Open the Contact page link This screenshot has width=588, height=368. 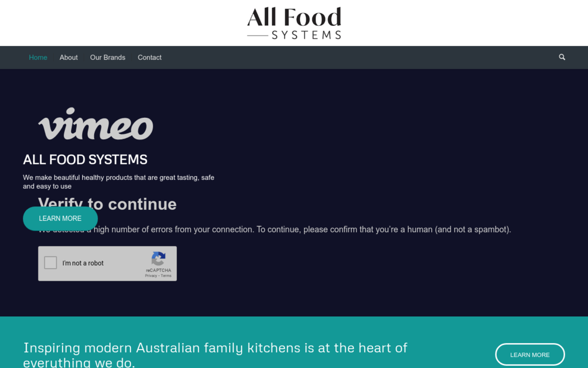click(149, 57)
